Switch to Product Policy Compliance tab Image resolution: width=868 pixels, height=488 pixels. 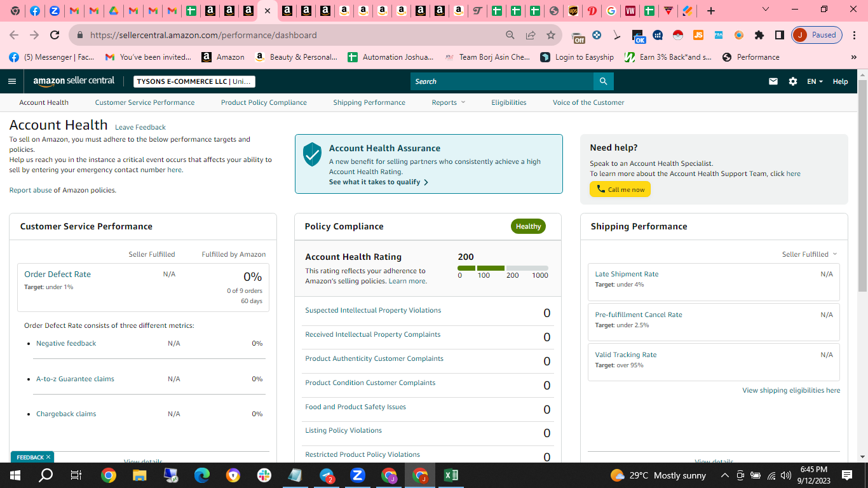264,102
